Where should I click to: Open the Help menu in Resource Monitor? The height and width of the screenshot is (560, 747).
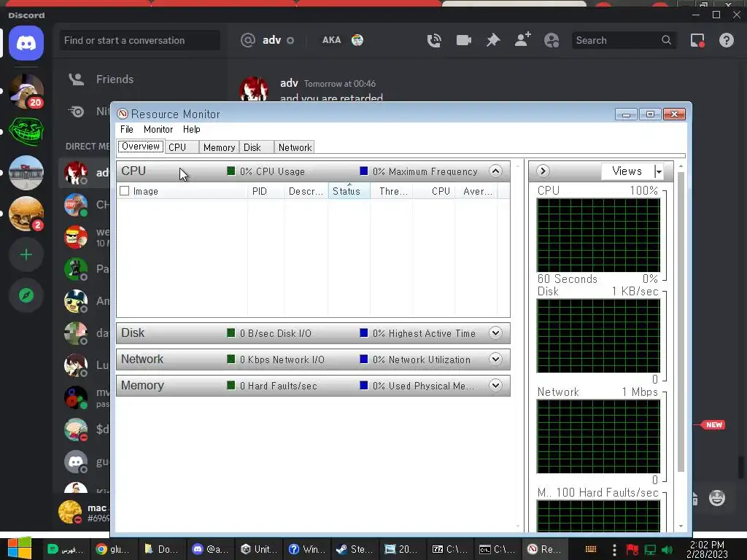(x=192, y=130)
